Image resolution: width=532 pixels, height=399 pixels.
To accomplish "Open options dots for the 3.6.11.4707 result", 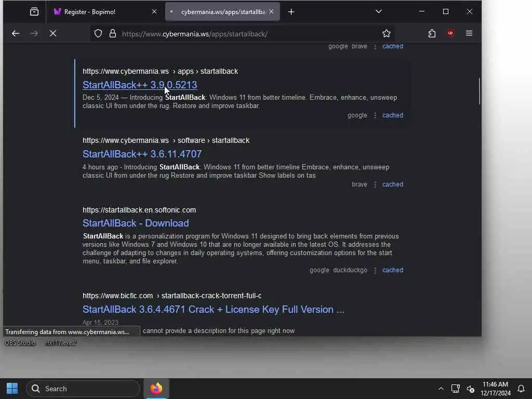I will [x=375, y=184].
